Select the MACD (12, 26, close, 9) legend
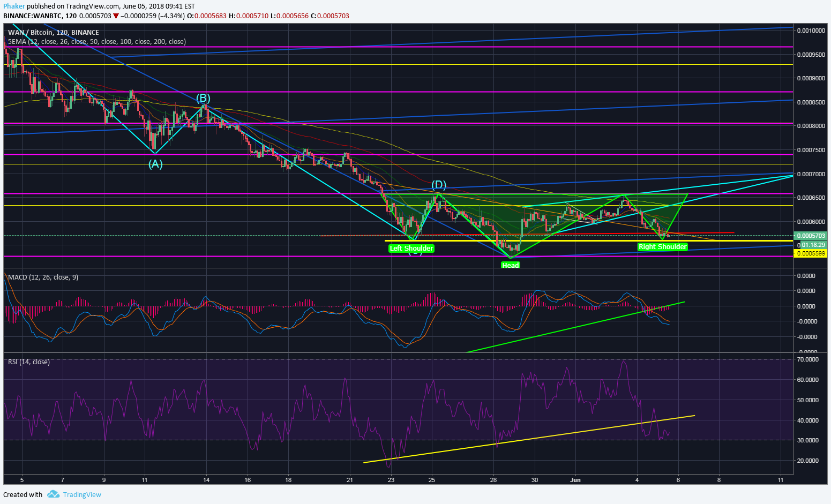The image size is (831, 504). [x=43, y=277]
